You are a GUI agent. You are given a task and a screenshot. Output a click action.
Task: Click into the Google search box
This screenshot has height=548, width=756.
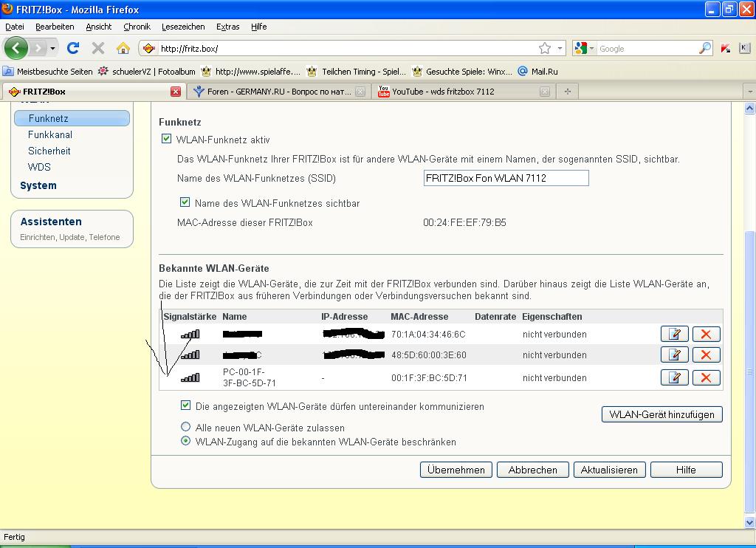(647, 48)
